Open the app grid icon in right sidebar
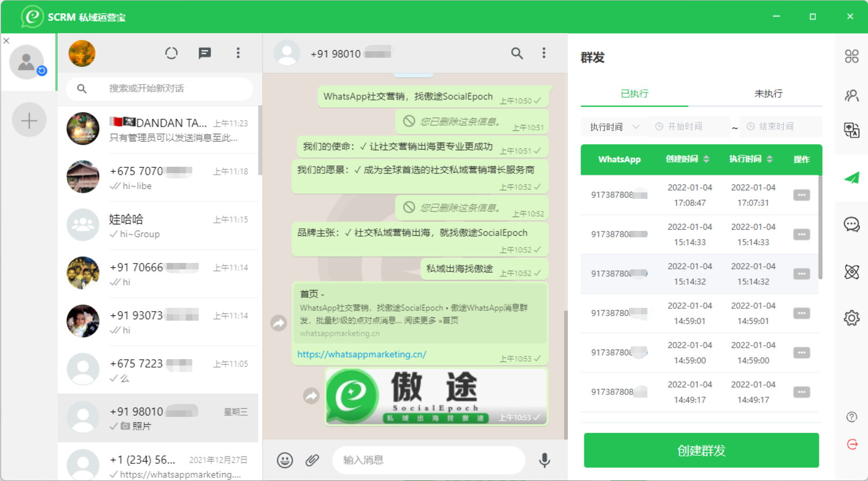 tap(851, 56)
